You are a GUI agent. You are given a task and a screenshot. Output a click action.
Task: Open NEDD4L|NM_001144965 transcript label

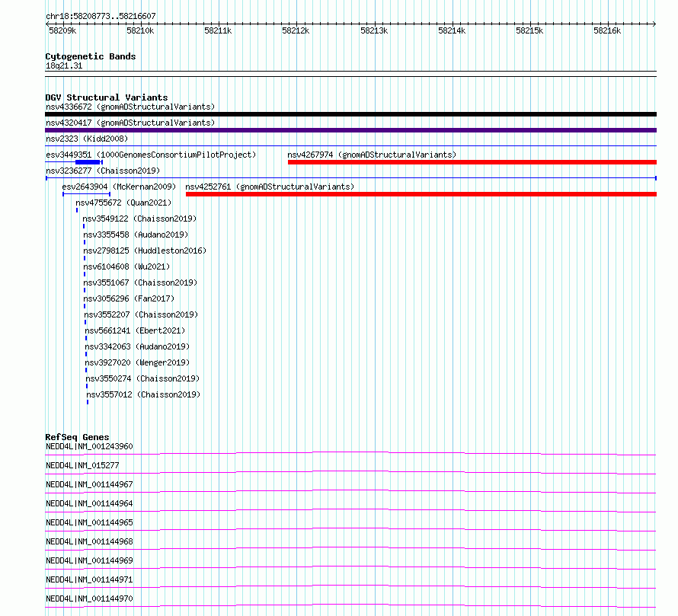pos(89,522)
